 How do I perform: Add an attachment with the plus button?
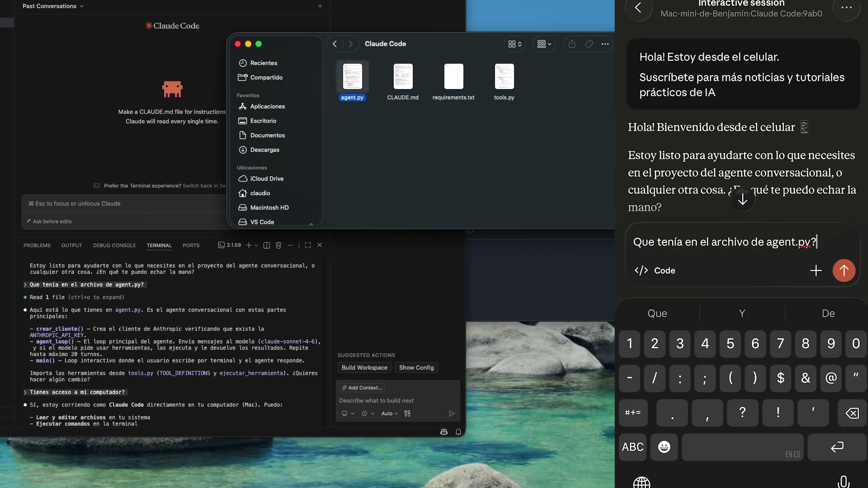pos(816,271)
